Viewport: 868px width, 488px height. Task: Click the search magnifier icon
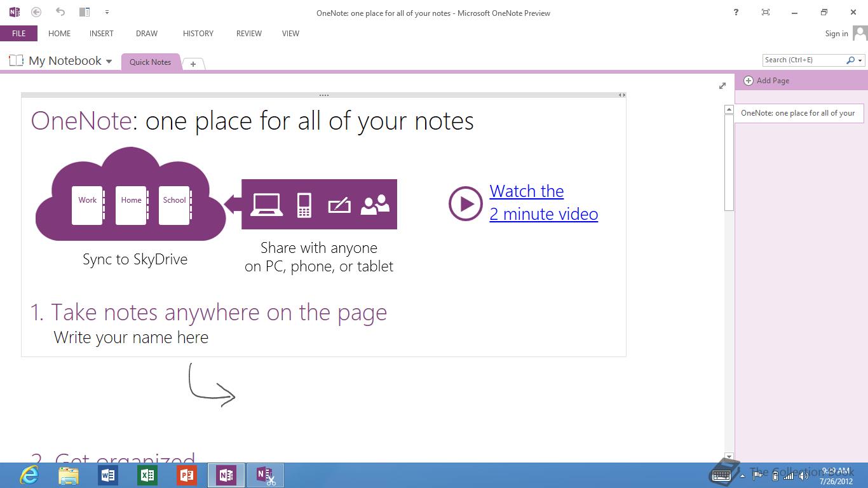(x=851, y=60)
